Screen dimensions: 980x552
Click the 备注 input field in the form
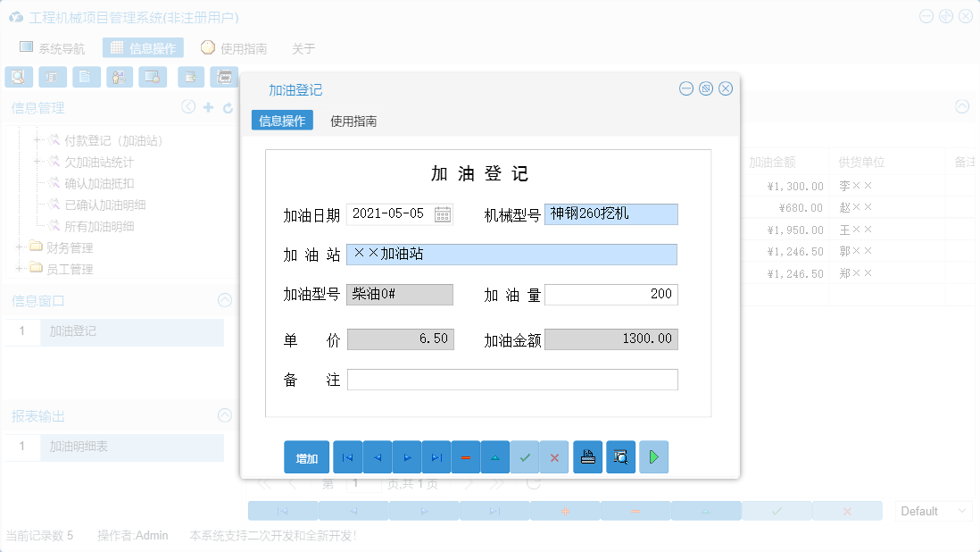pos(513,379)
